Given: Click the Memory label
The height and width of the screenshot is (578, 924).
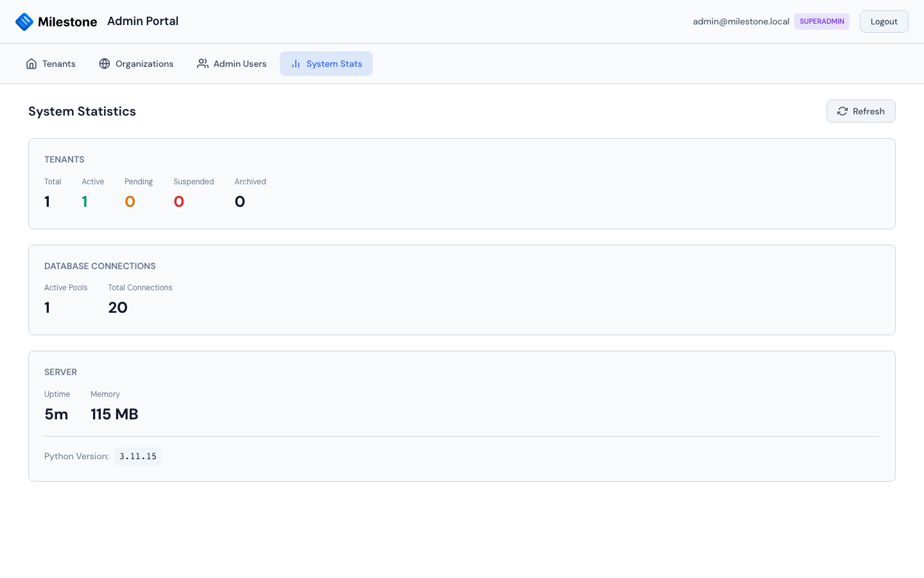Looking at the screenshot, I should (105, 394).
